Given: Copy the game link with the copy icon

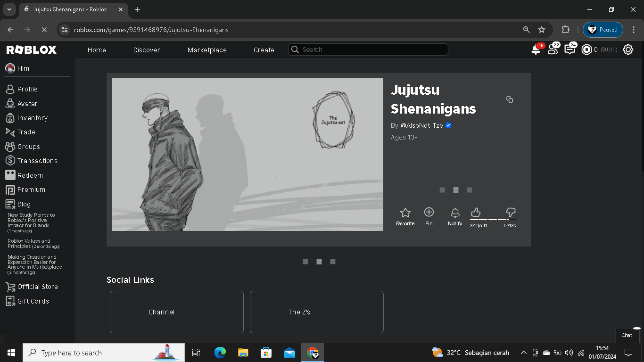Looking at the screenshot, I should coord(510,99).
